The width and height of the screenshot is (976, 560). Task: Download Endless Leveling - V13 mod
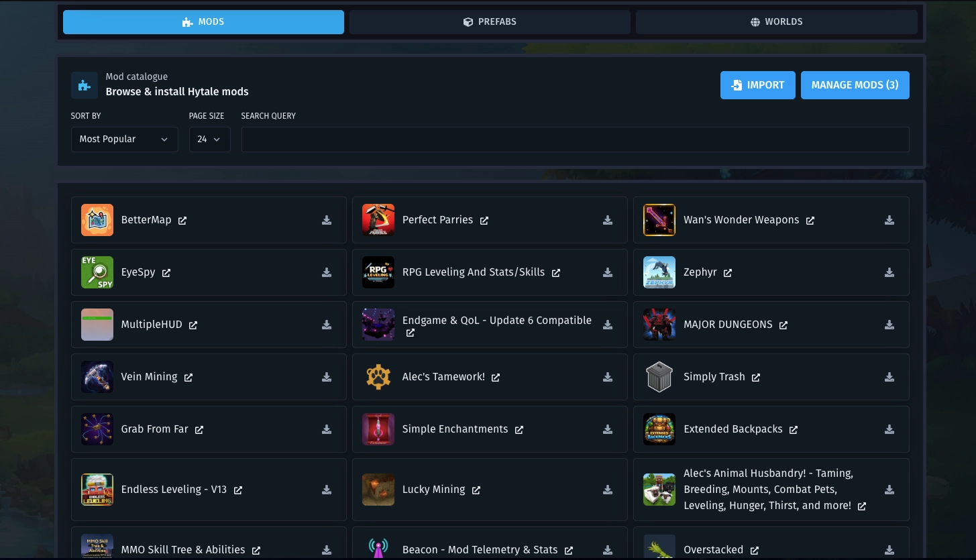(327, 490)
